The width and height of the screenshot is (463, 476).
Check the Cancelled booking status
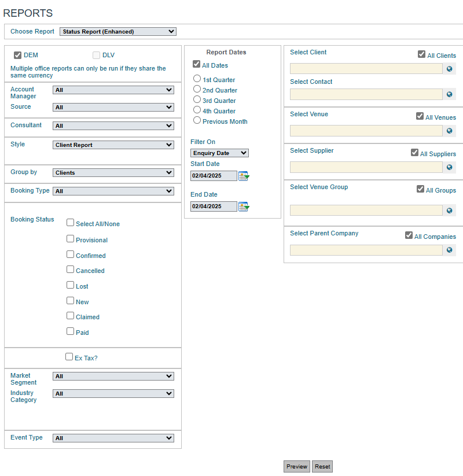[x=70, y=270]
